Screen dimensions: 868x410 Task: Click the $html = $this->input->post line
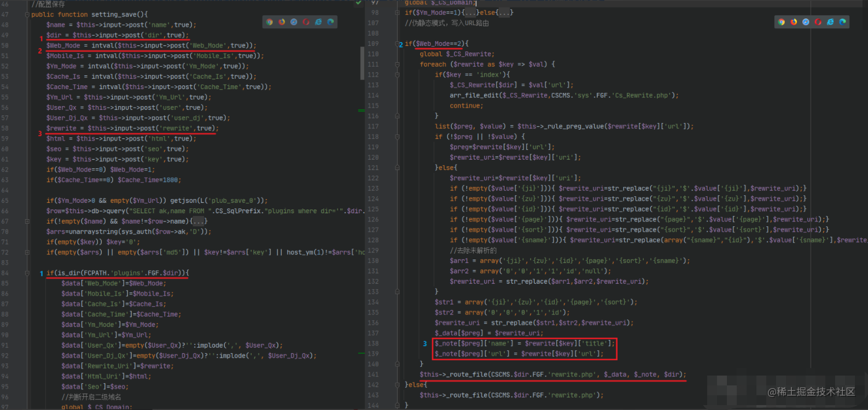[121, 139]
